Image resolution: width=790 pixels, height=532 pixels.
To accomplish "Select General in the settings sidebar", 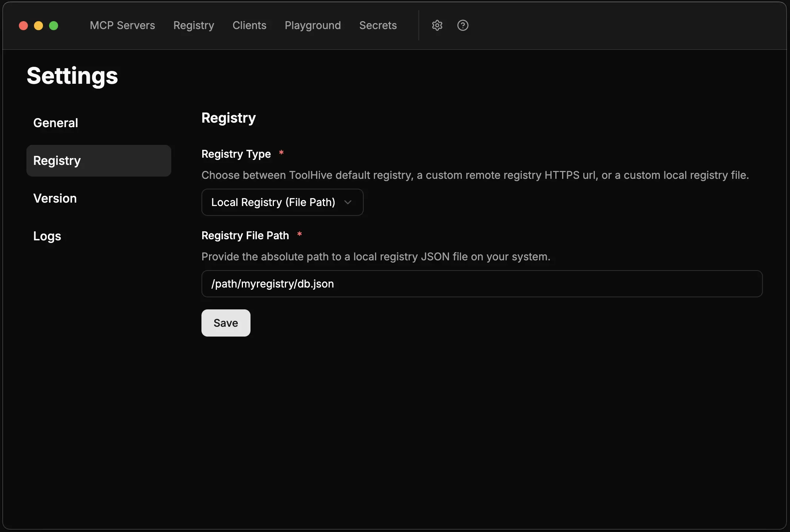I will click(x=55, y=123).
